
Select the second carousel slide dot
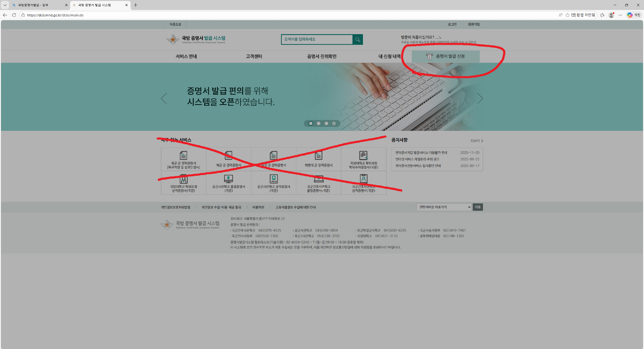click(x=318, y=123)
